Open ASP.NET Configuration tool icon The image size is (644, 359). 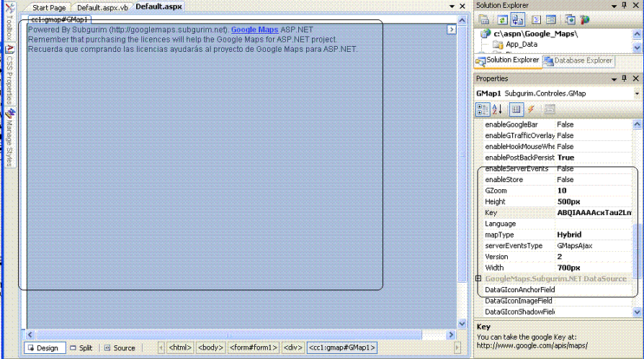click(x=585, y=19)
